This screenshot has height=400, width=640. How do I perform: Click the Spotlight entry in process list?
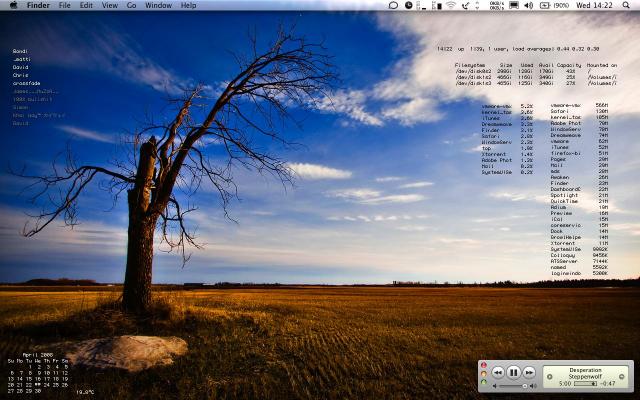click(564, 196)
